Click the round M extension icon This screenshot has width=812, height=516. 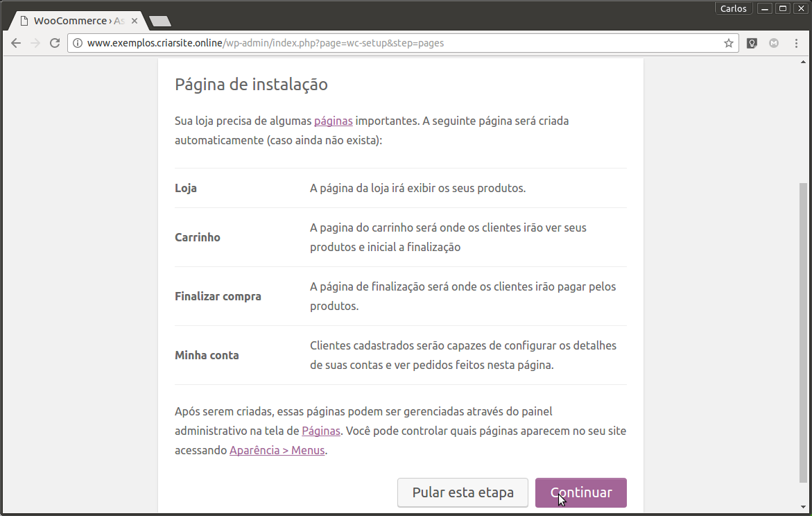(x=774, y=43)
